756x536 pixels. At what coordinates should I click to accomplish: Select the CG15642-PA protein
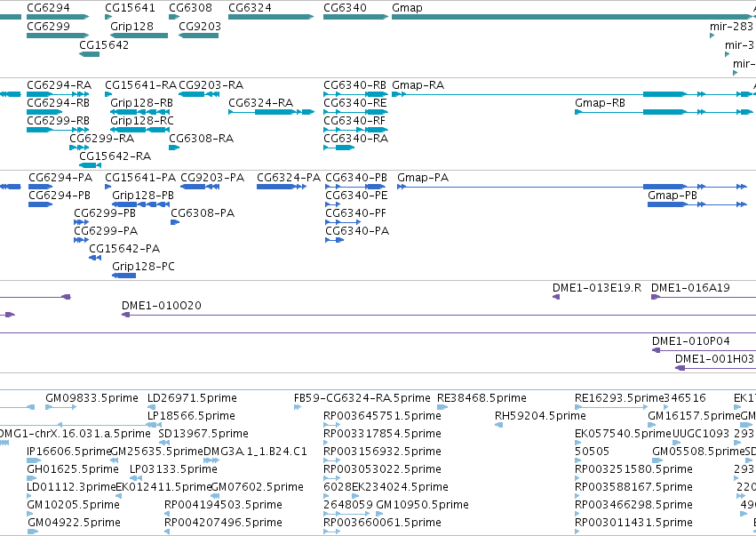click(x=95, y=258)
